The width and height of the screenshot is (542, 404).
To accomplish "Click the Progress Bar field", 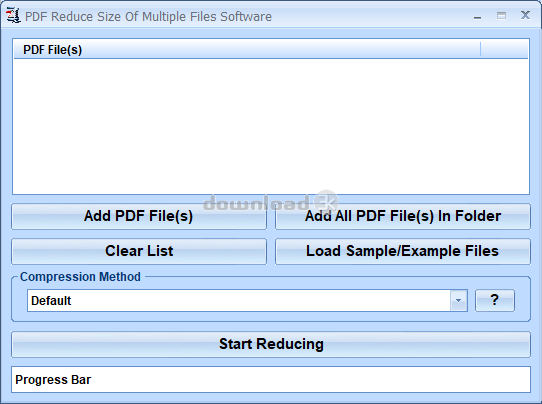I will (271, 379).
